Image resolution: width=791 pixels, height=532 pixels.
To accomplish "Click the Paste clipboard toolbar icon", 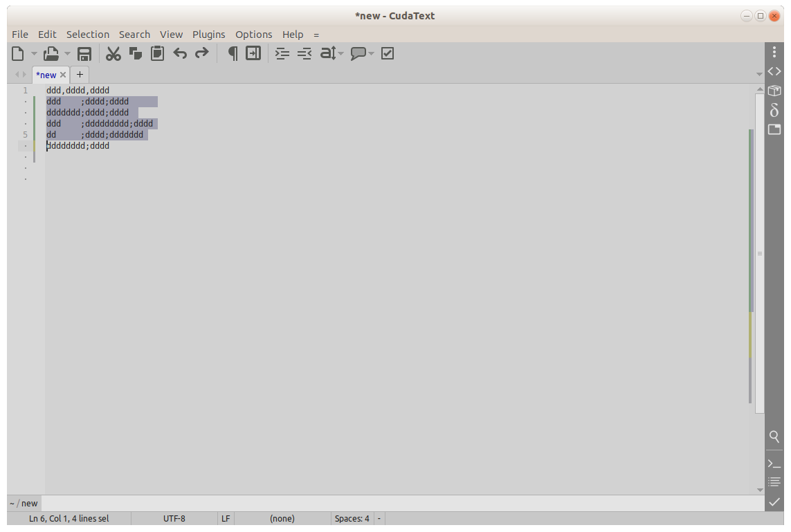I will point(158,53).
